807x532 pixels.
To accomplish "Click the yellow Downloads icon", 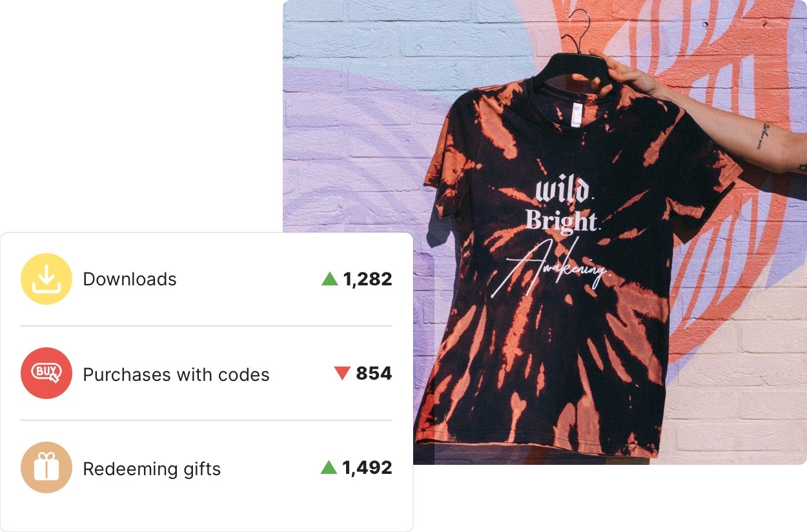I will [46, 279].
